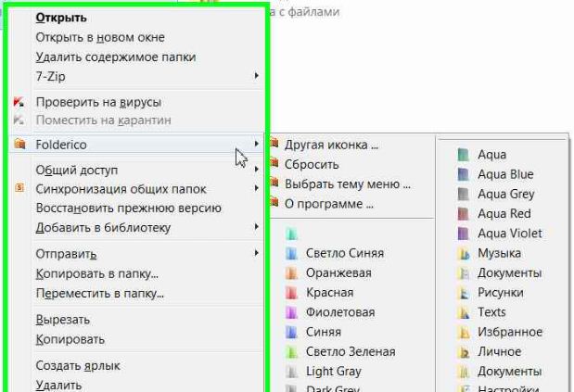
Task: Click the folder icon next to Другая иконка
Action: click(x=274, y=143)
